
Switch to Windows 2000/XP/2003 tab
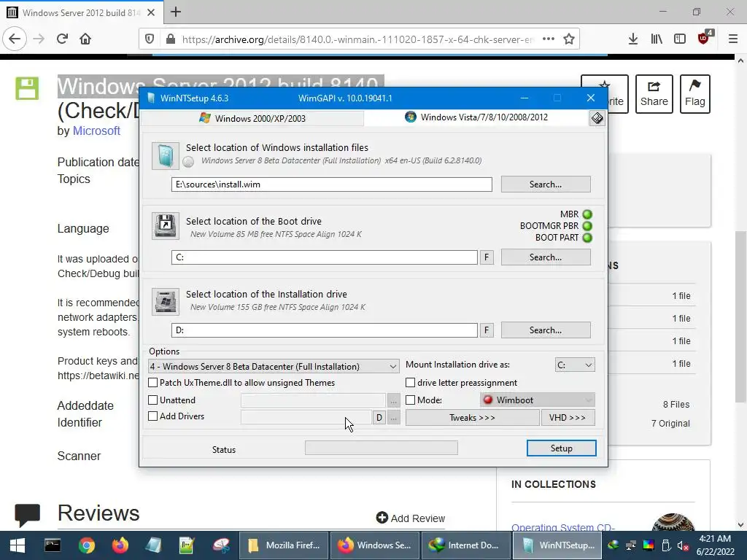(252, 118)
